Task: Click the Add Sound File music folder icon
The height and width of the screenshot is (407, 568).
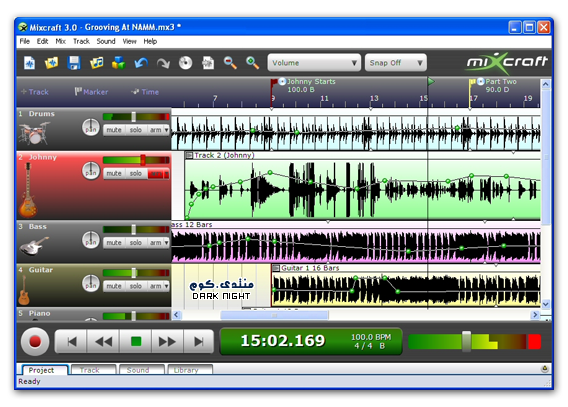Action: (96, 63)
